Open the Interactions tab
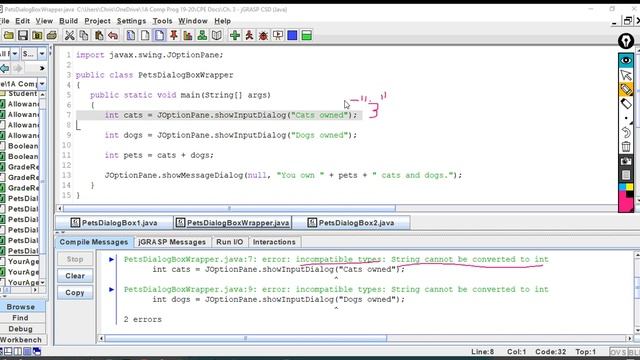 pos(274,242)
